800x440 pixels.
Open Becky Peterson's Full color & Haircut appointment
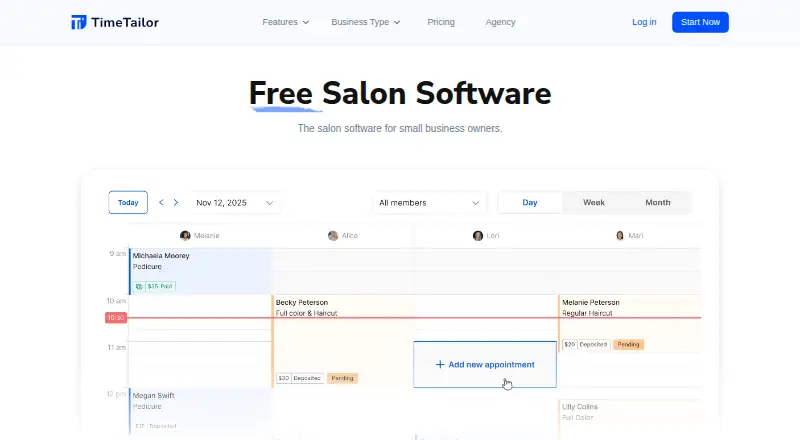[343, 341]
